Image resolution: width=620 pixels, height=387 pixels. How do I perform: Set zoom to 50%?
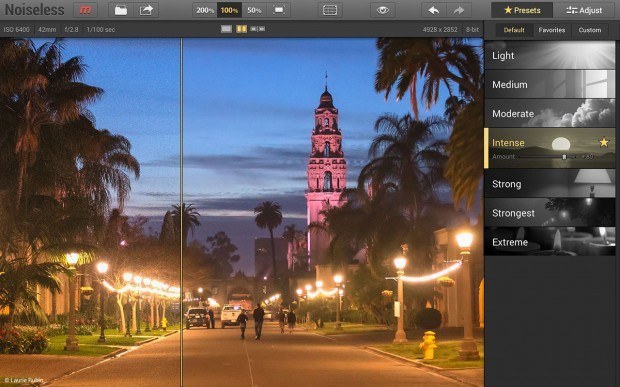254,10
